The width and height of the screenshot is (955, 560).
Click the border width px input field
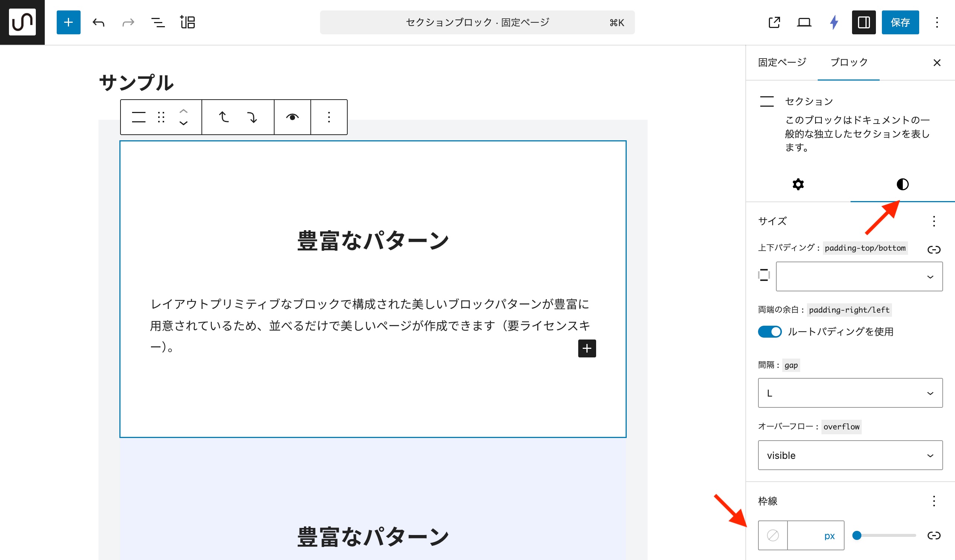[x=805, y=535]
